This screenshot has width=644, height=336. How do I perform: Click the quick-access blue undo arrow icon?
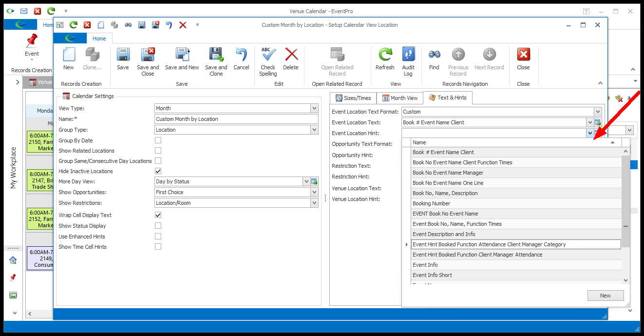(169, 25)
